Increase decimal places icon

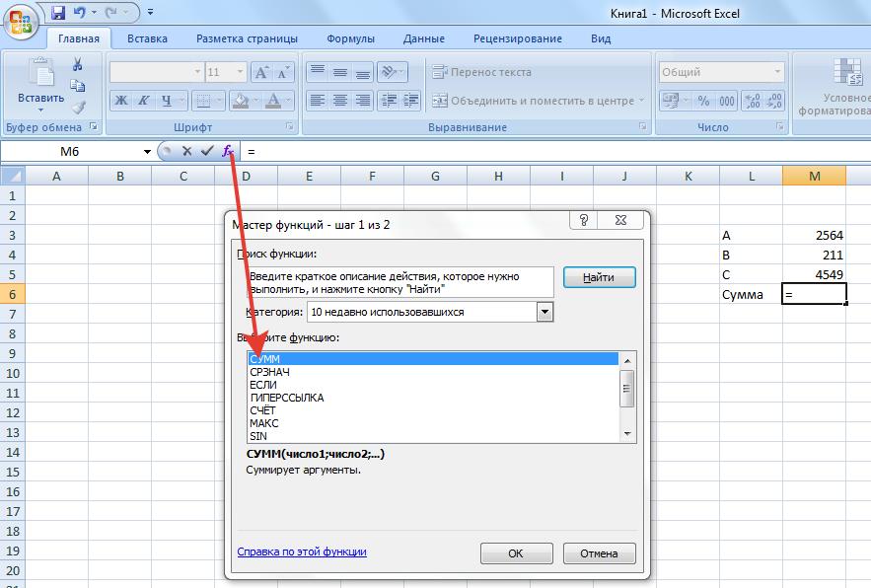(x=753, y=101)
